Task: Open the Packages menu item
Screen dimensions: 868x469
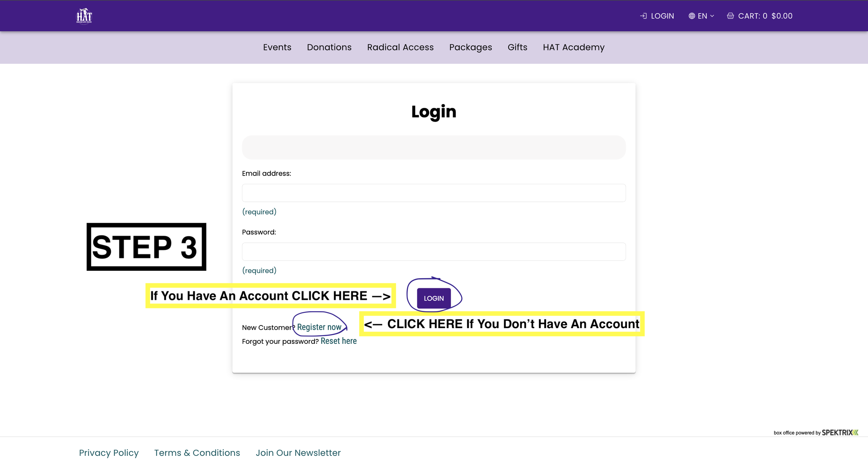Action: [470, 47]
